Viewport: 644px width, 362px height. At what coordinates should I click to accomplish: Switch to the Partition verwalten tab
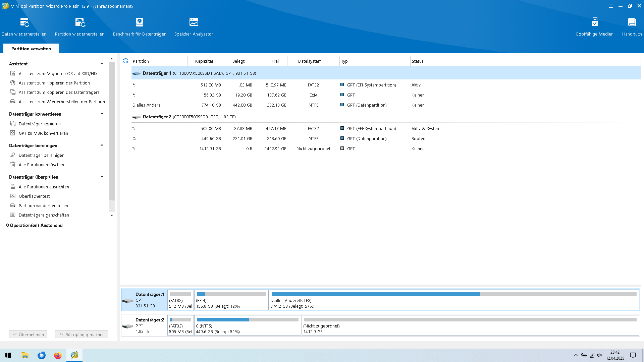pos(31,48)
